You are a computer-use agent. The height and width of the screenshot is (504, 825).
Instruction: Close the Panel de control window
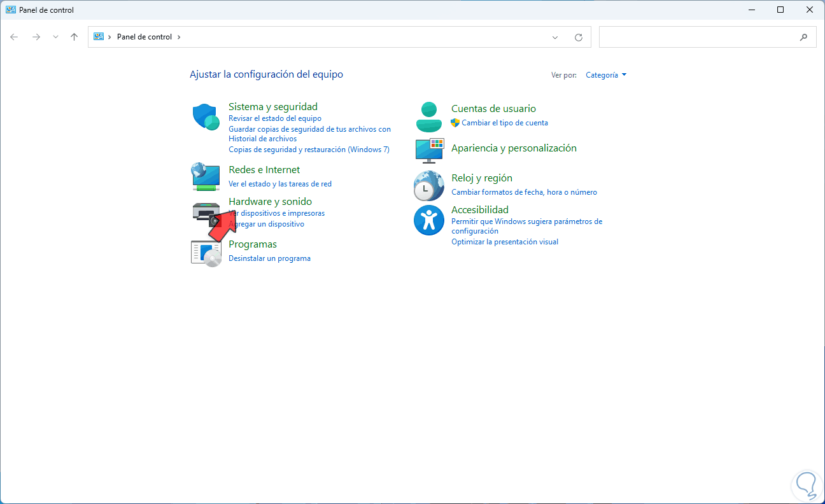pyautogui.click(x=810, y=10)
